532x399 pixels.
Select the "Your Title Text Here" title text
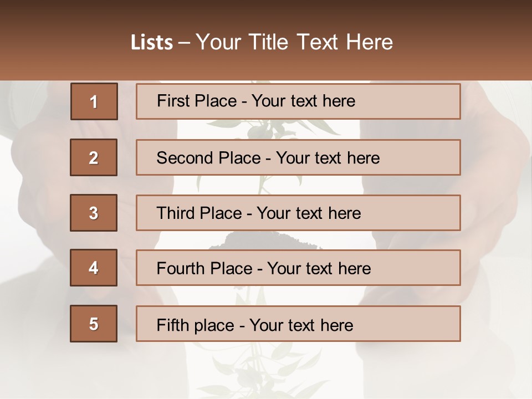294,42
